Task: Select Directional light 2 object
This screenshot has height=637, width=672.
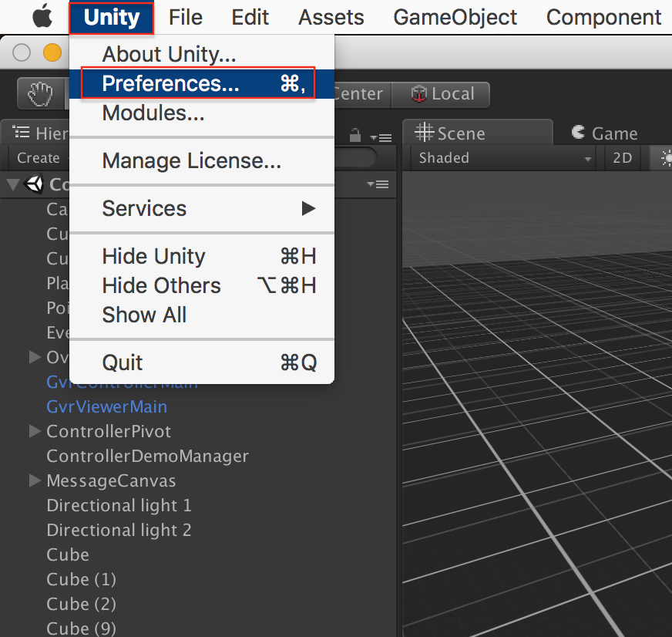Action: [x=119, y=530]
